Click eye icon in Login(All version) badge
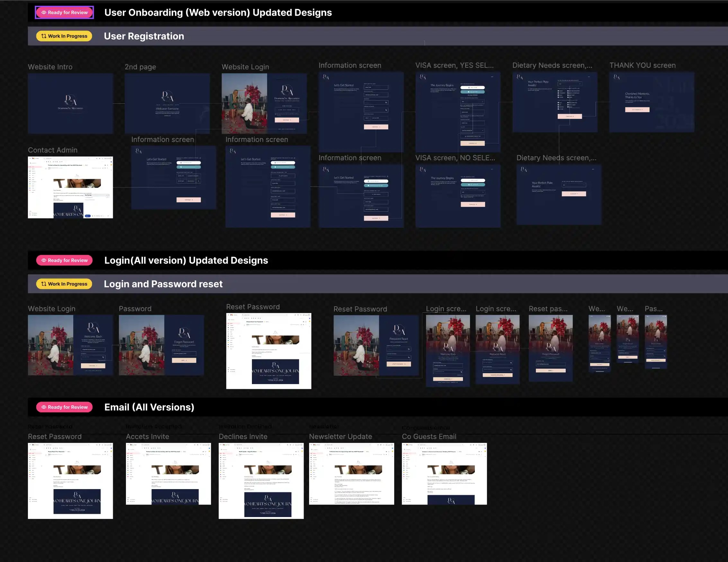The height and width of the screenshot is (562, 728). (x=44, y=260)
